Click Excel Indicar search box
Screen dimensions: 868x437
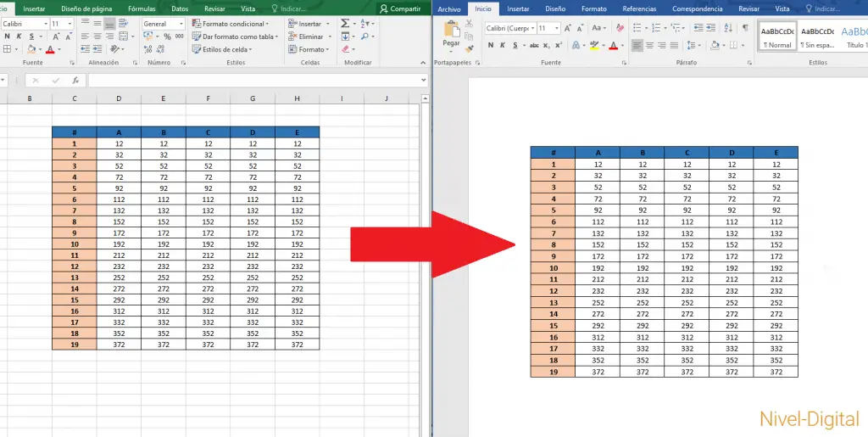[x=290, y=8]
